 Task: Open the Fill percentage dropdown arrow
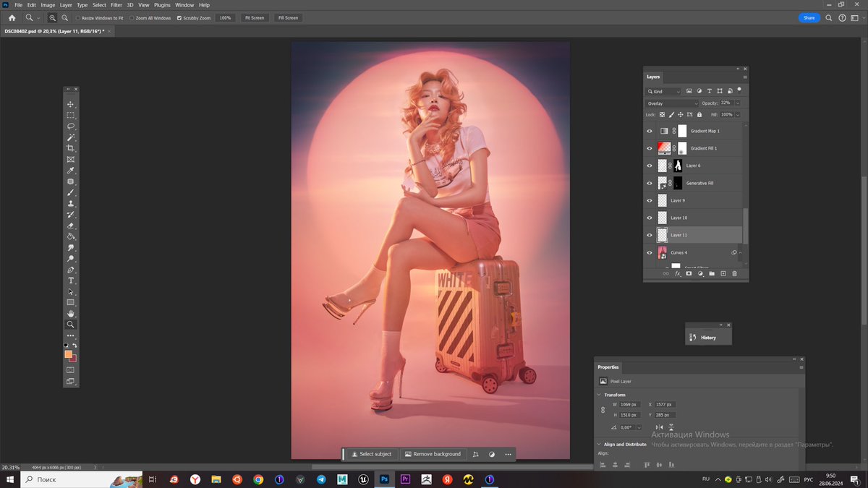(737, 114)
